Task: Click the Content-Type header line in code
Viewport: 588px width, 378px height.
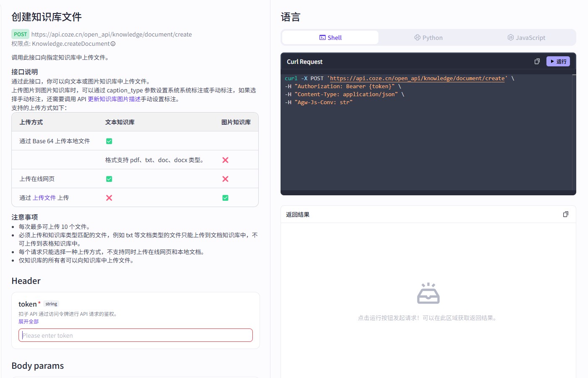Action: [344, 94]
